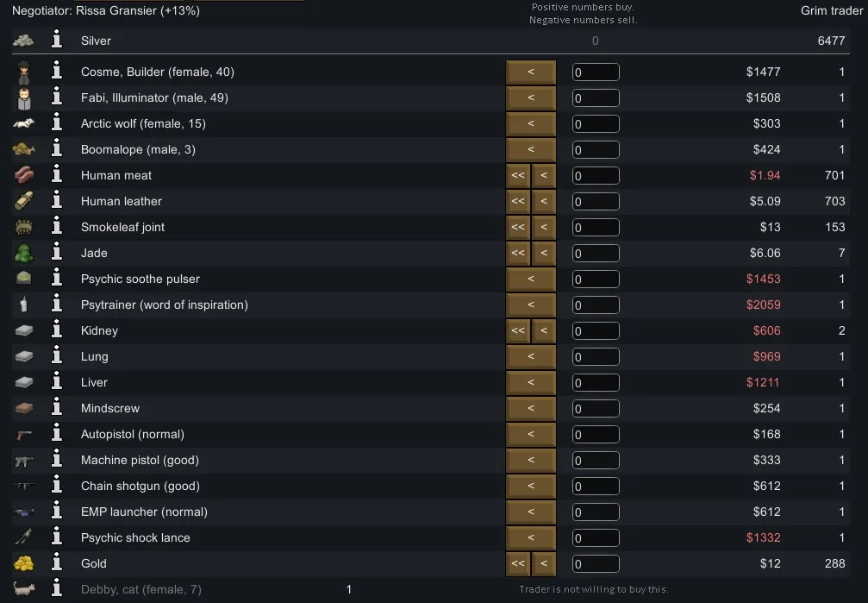Buy all Human leather with double arrow
Viewport: 868px width, 603px height.
(x=517, y=201)
